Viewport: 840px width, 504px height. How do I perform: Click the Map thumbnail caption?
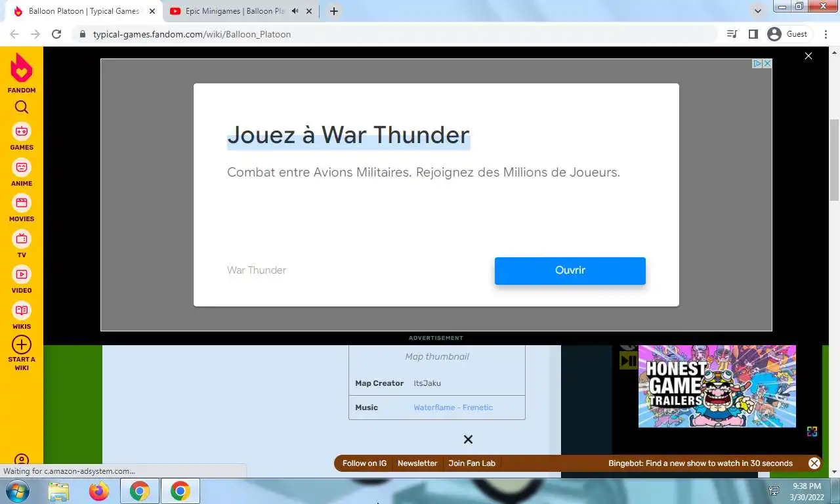(x=437, y=357)
